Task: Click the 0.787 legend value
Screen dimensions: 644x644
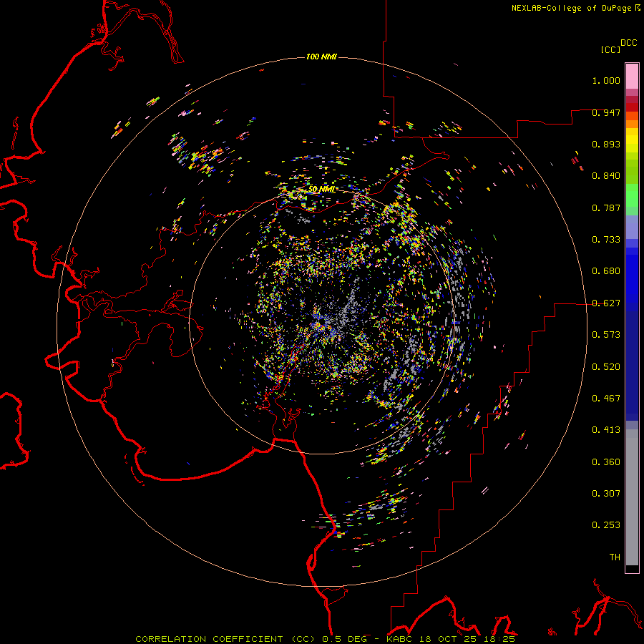Action: [x=606, y=208]
